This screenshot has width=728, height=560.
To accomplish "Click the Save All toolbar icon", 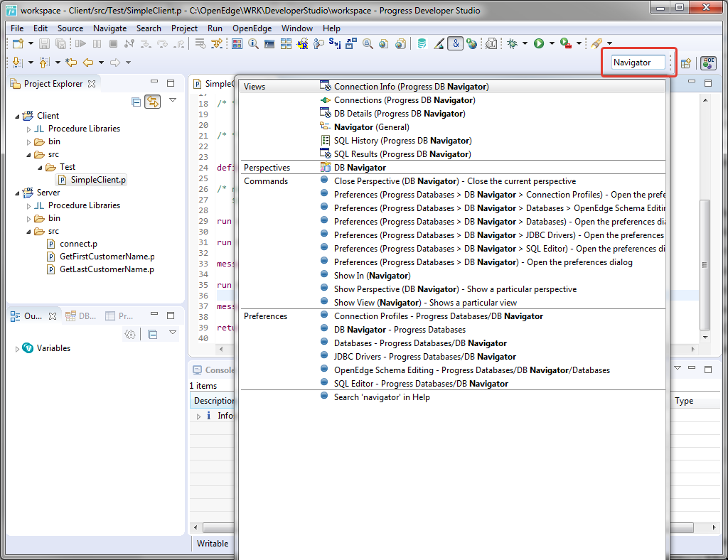I will (x=61, y=43).
